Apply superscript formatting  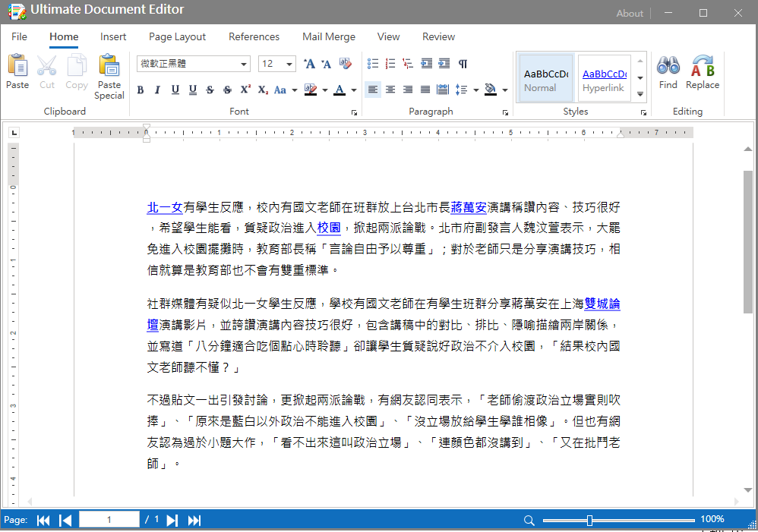click(x=245, y=90)
